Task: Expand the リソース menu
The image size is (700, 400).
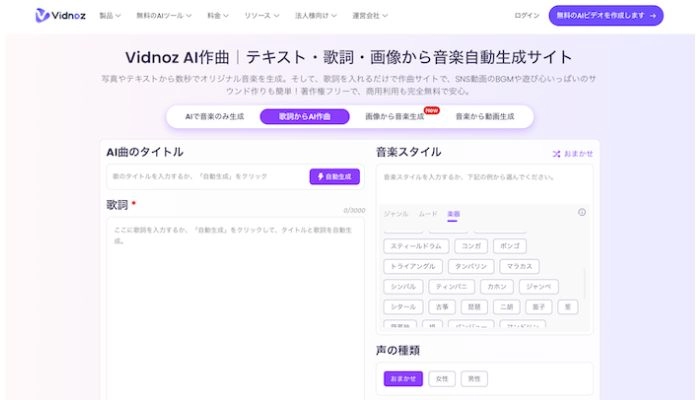Action: coord(262,16)
